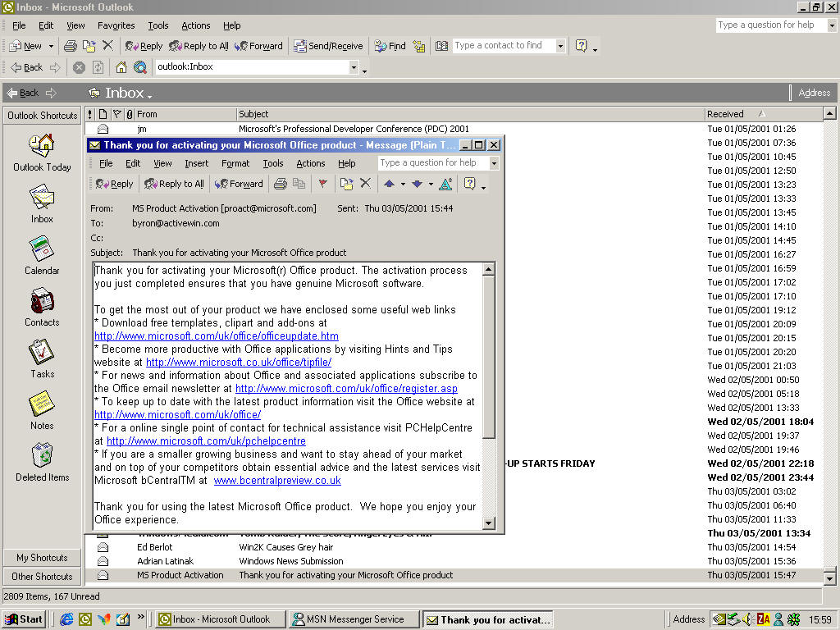The image size is (840, 630).
Task: Delete the open message with X icon
Action: tap(365, 183)
